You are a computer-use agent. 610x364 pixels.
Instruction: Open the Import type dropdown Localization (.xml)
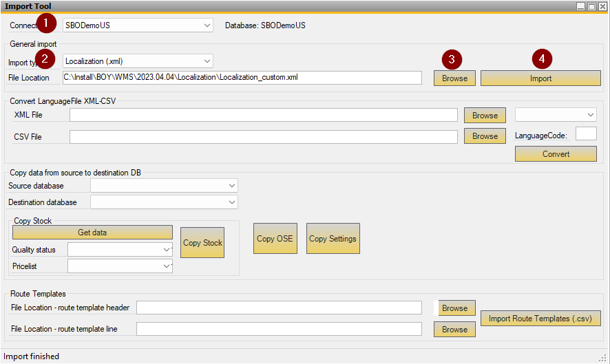[138, 61]
